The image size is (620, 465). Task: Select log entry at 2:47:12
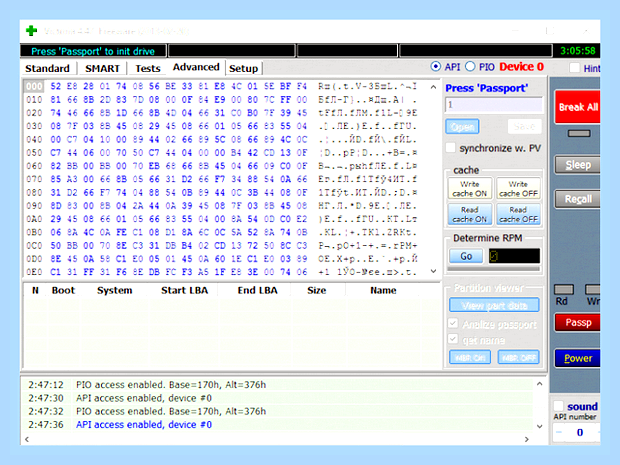[x=278, y=385]
